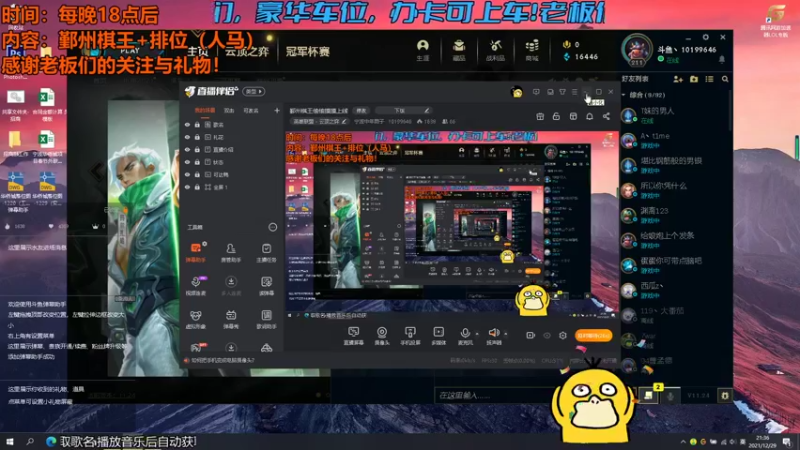The height and width of the screenshot is (450, 800).
Task: Click friends list view options icon
Action: 709,79
